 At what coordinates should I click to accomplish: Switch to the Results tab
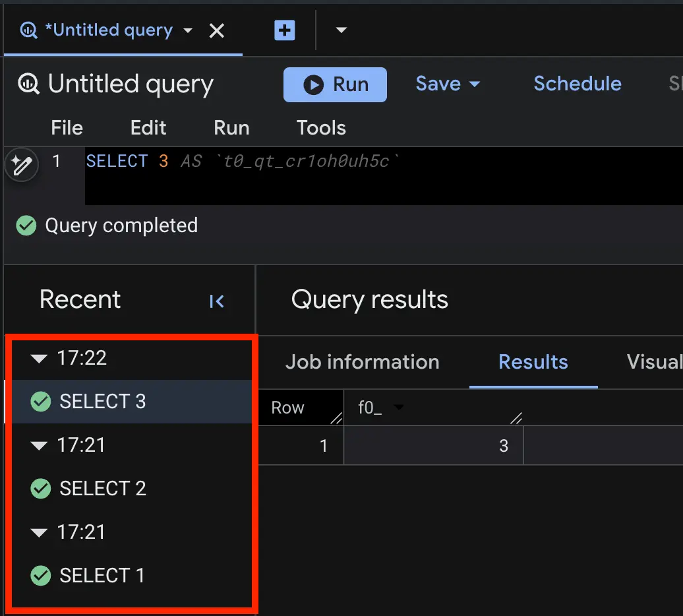coord(533,362)
